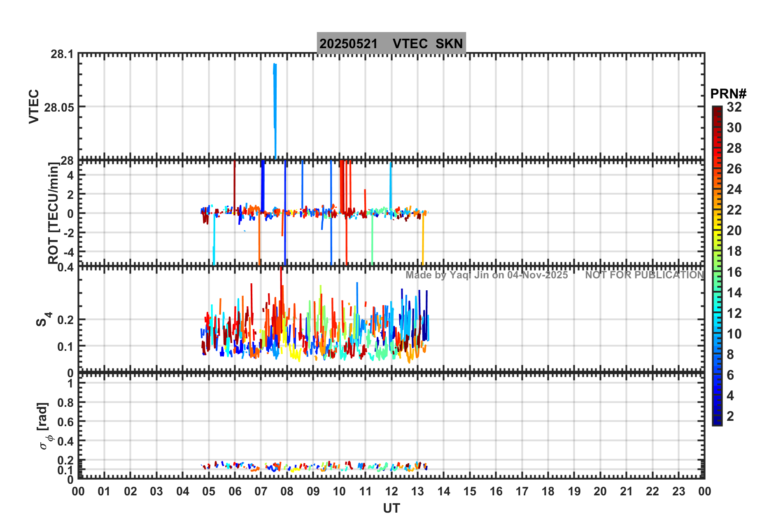
Task: Pick the yellow PRN 20 color on colorbar
Action: (x=717, y=231)
